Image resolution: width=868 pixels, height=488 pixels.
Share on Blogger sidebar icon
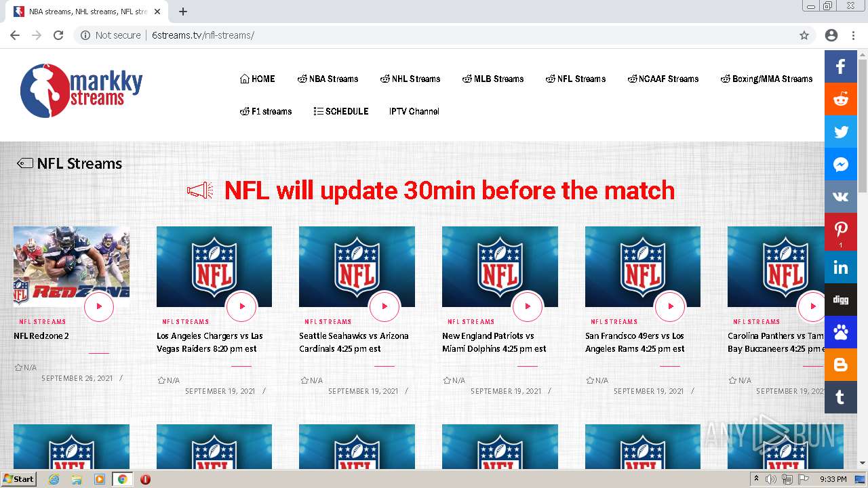(841, 365)
